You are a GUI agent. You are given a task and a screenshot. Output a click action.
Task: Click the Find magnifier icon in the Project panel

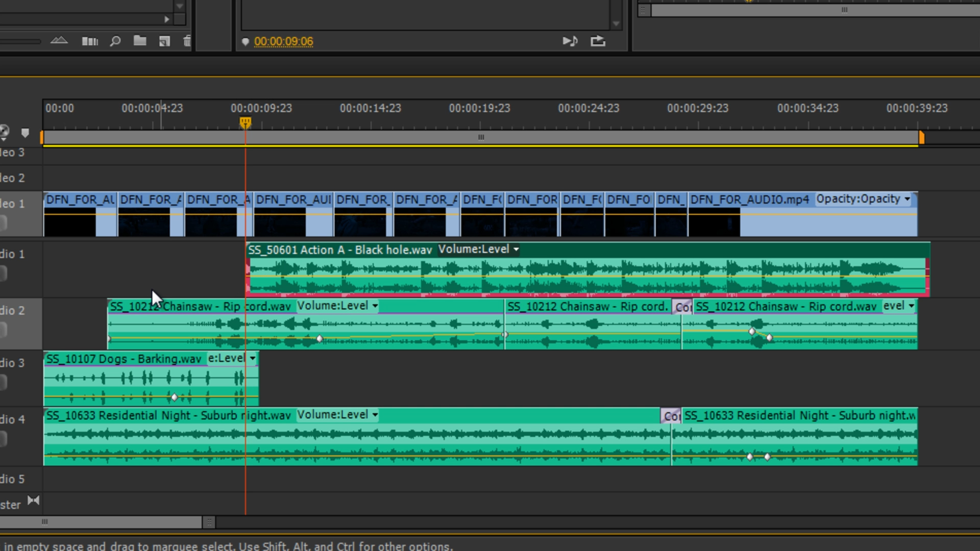(x=115, y=41)
